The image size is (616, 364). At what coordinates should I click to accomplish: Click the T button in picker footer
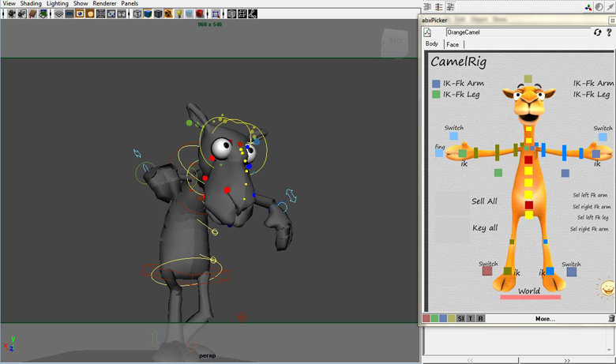471,318
